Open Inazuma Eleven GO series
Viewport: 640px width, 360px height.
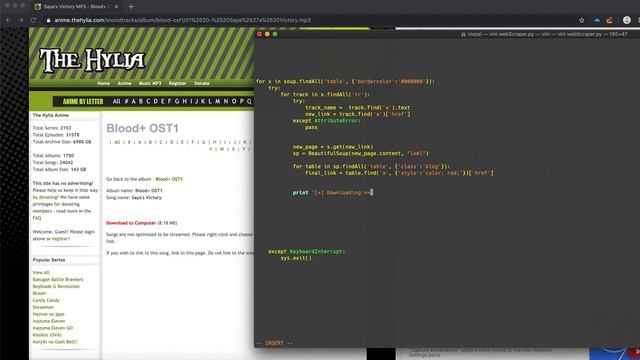pyautogui.click(x=53, y=328)
